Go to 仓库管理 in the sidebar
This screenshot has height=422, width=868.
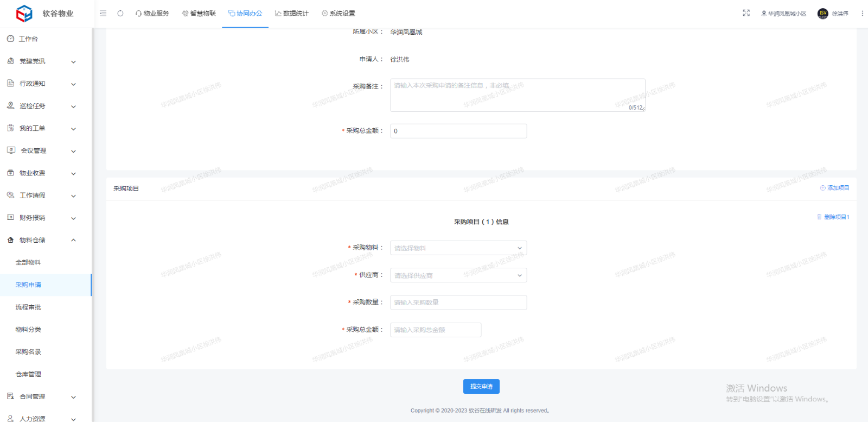(x=28, y=374)
